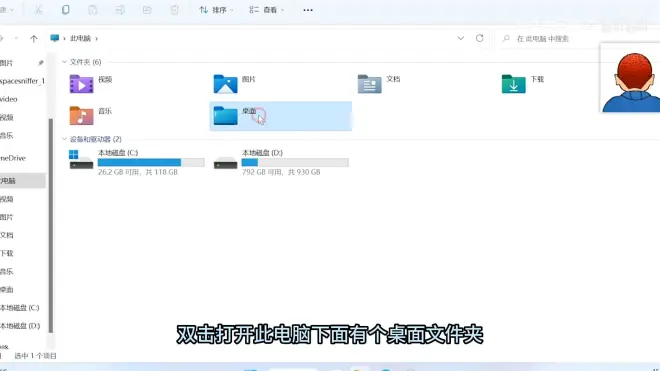Go up one level with up arrow

pyautogui.click(x=34, y=39)
